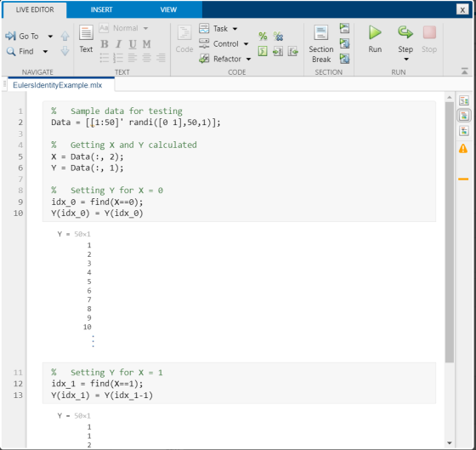Open the Step dropdown arrow
The image size is (476, 450).
pyautogui.click(x=406, y=60)
